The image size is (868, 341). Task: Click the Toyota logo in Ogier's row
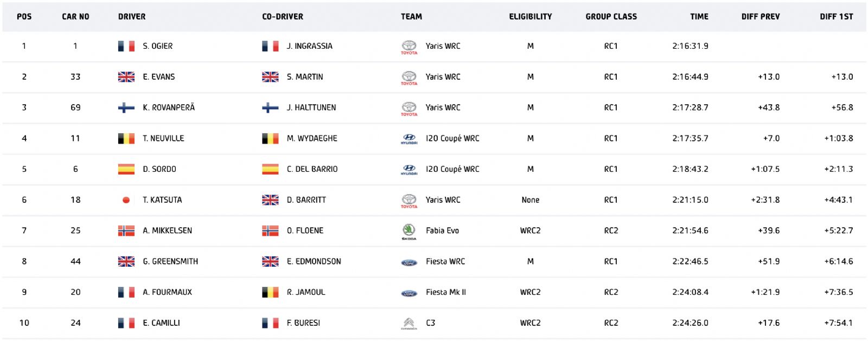409,47
